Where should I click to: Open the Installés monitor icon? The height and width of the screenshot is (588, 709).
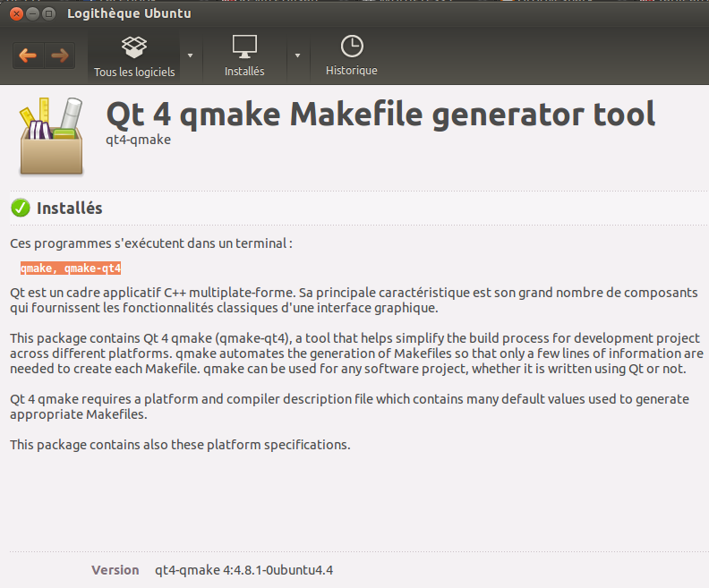(244, 47)
